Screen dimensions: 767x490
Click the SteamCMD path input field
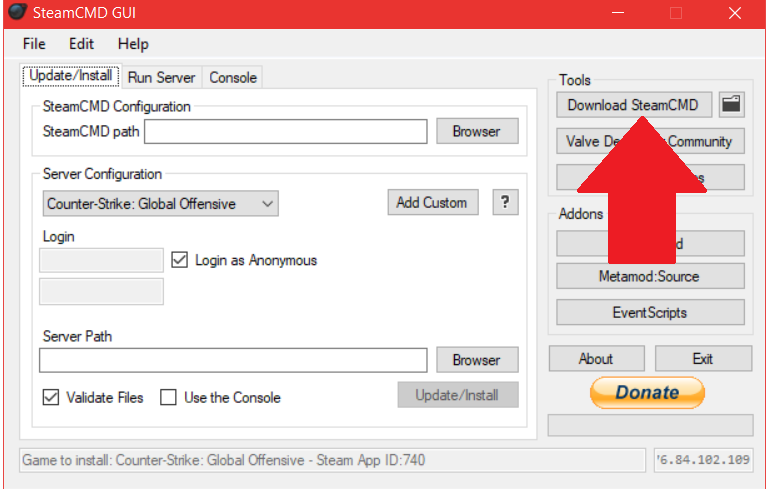tap(286, 132)
